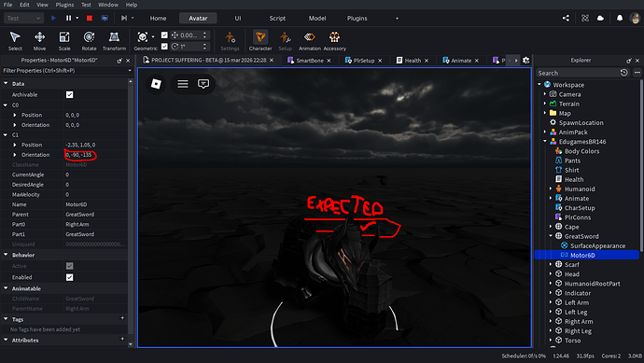Expand the Humanoid tree node

click(x=551, y=188)
